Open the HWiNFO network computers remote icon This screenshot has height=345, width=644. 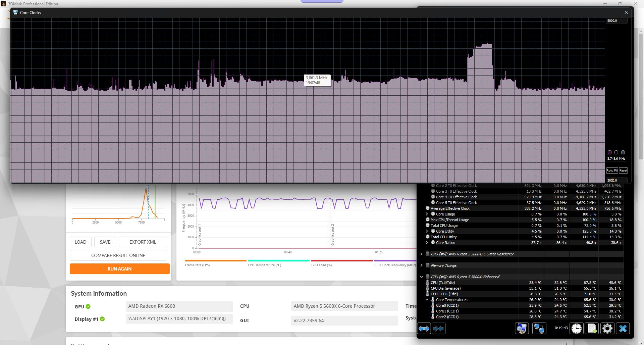point(539,329)
